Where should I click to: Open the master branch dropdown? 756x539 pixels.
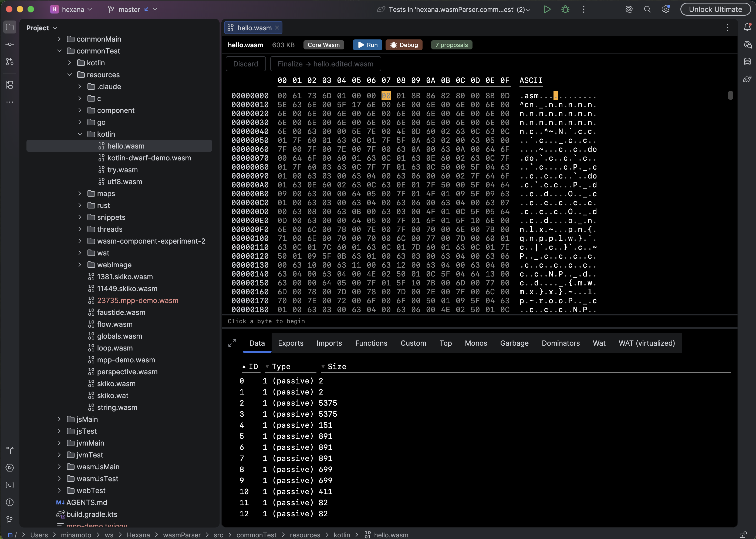132,9
